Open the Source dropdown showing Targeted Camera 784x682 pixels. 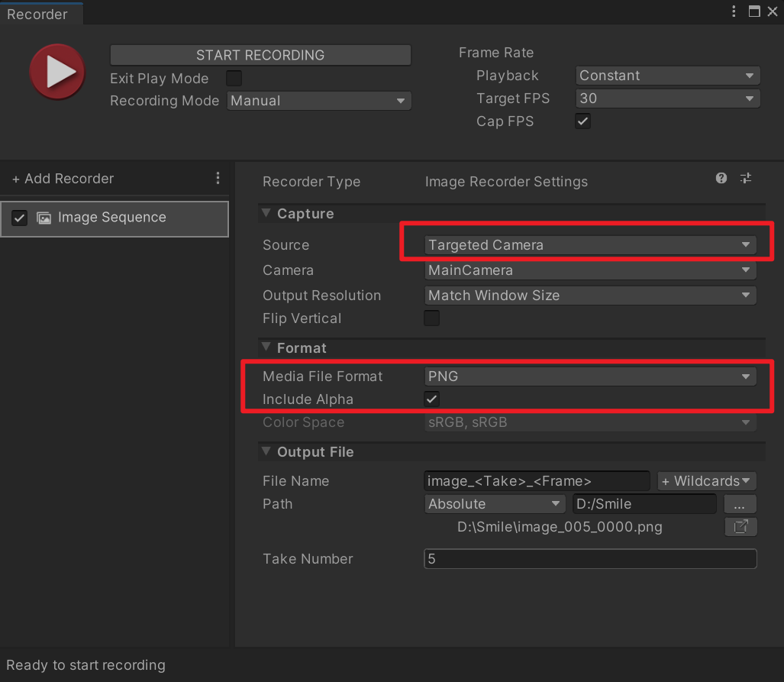point(590,245)
